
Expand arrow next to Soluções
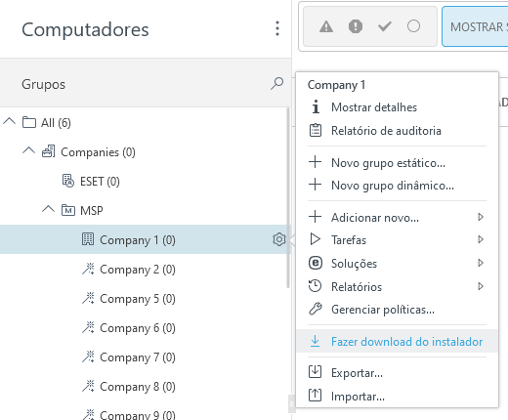tap(481, 263)
